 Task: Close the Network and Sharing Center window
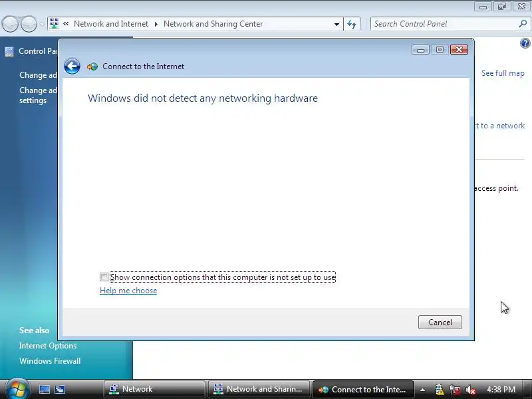click(x=522, y=6)
